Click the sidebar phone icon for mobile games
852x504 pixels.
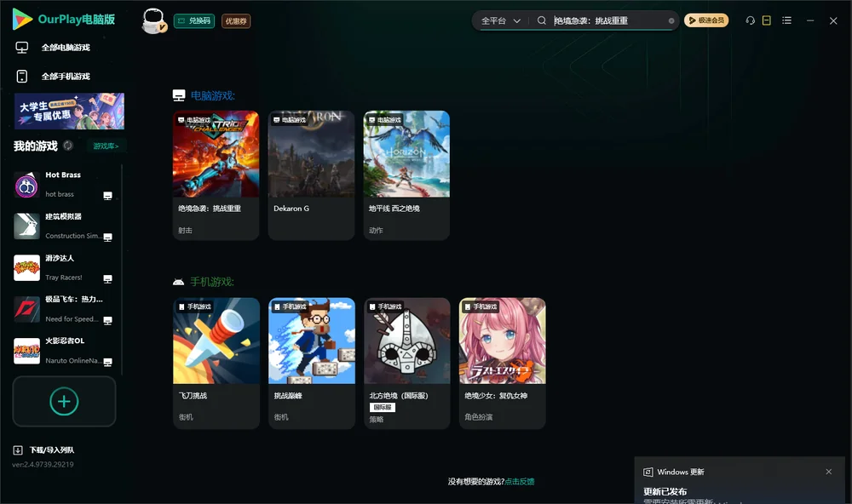coord(22,76)
